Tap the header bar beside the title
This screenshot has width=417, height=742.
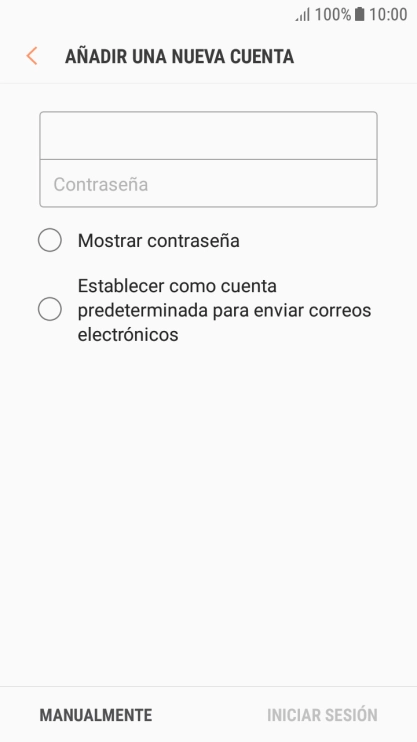click(x=355, y=56)
